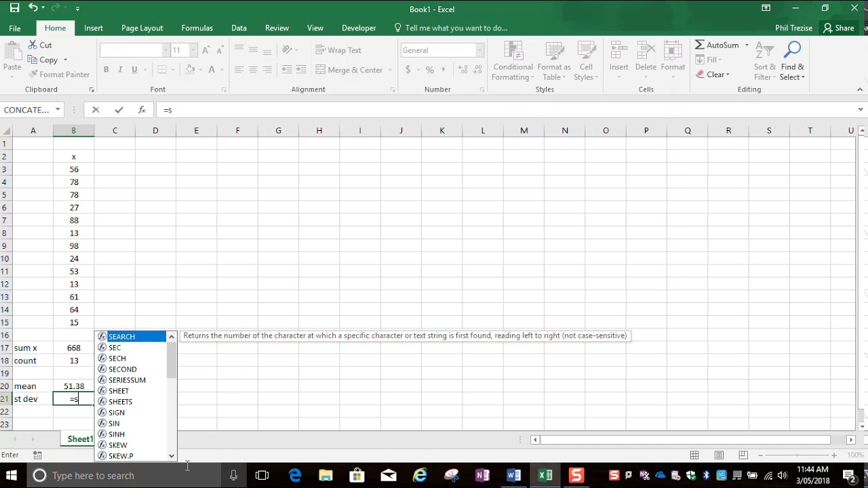Toggle Bold formatting

[x=106, y=70]
